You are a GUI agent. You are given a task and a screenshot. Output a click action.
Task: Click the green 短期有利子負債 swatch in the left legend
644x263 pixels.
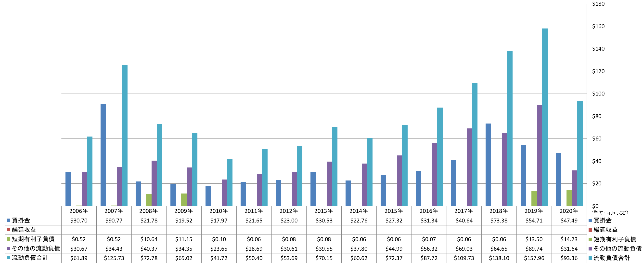point(8,239)
